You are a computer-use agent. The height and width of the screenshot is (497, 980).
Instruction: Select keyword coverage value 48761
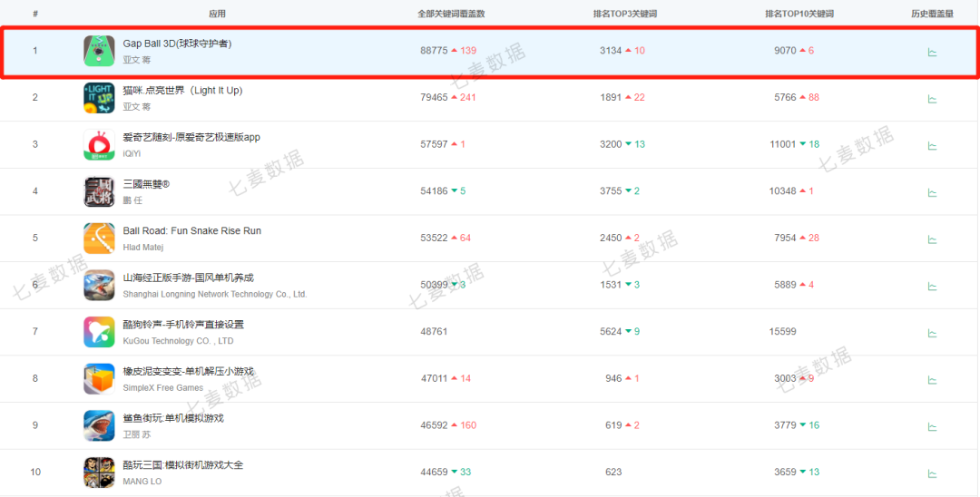tap(434, 332)
